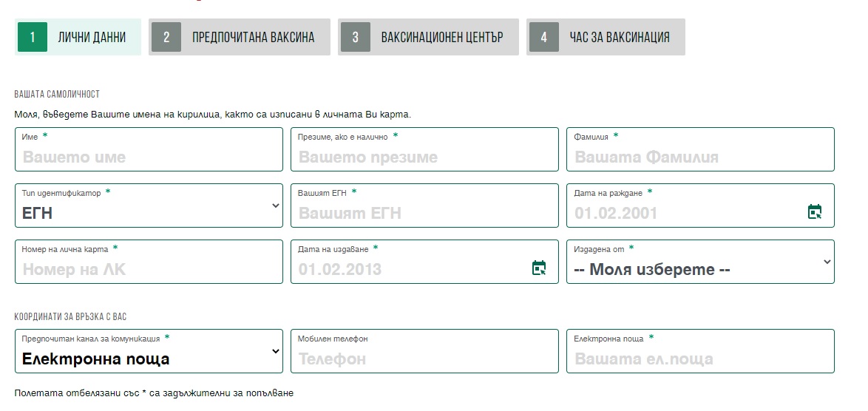Click step number 4 gray badge
Screen dimensions: 868x411
coord(543,37)
